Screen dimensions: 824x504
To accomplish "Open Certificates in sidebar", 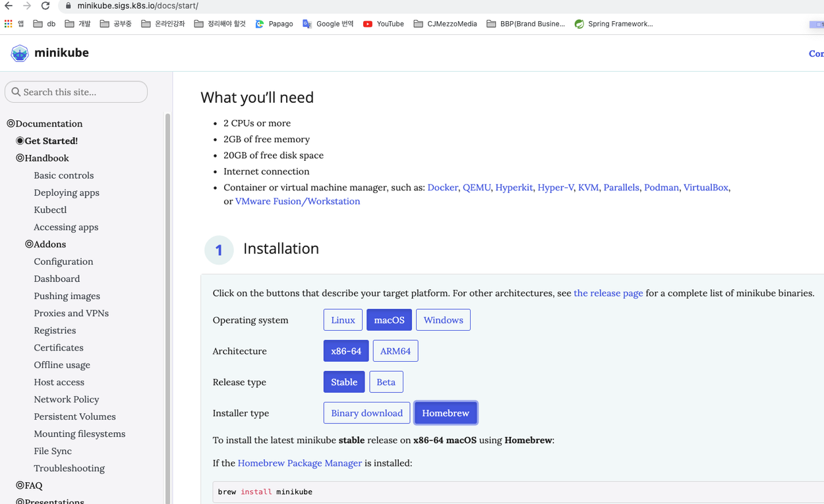I will [x=59, y=347].
